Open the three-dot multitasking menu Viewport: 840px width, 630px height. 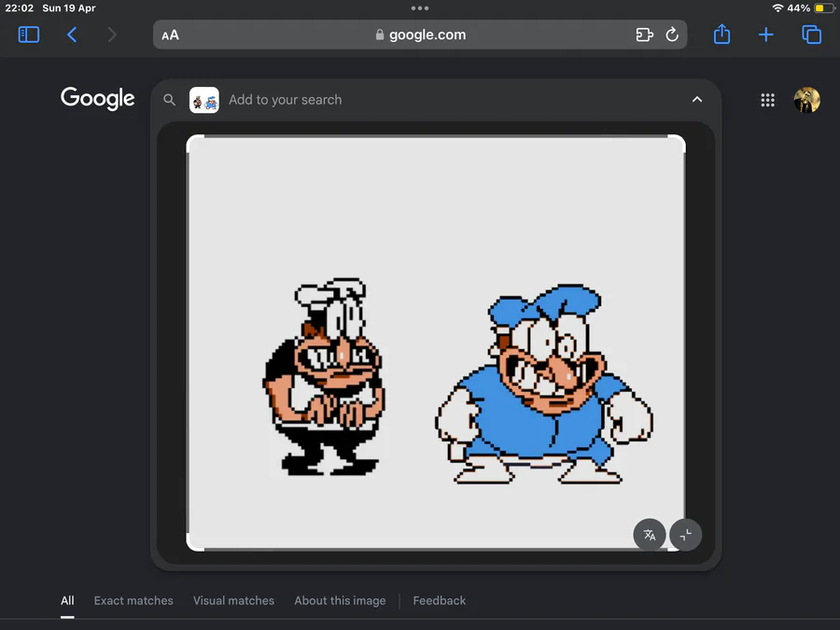[419, 8]
